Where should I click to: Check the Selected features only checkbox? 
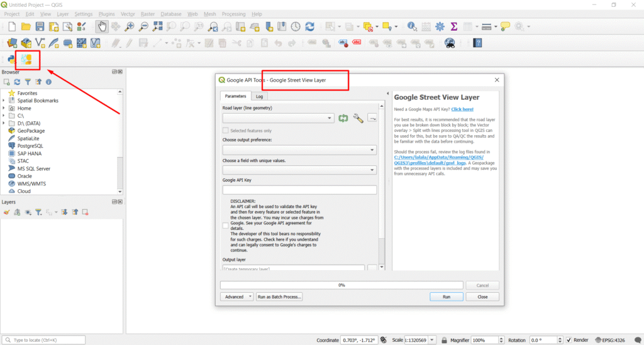226,131
